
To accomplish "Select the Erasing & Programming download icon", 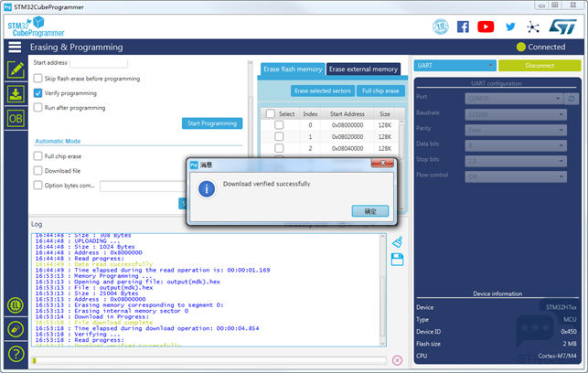I will pos(16,94).
